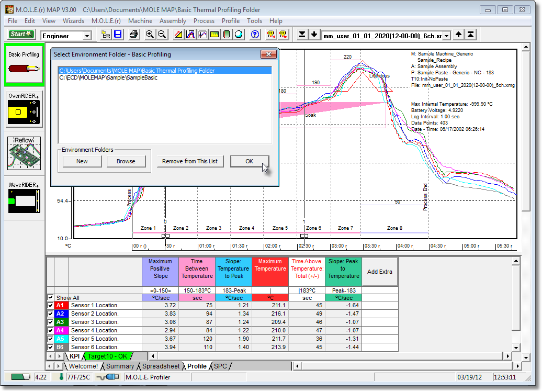Toggle the Sensor 5 Location checkbox
Screen dimensions: 542x392
[x=50, y=339]
